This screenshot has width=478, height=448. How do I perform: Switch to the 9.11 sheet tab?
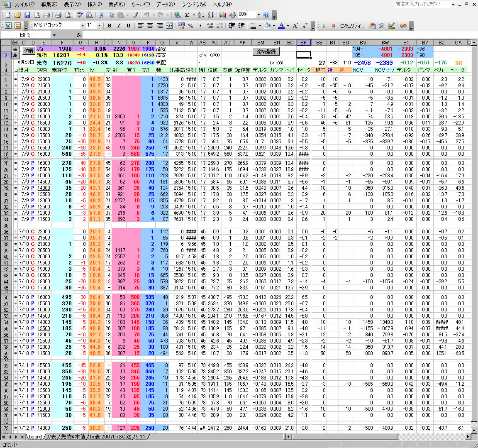[x=140, y=437]
